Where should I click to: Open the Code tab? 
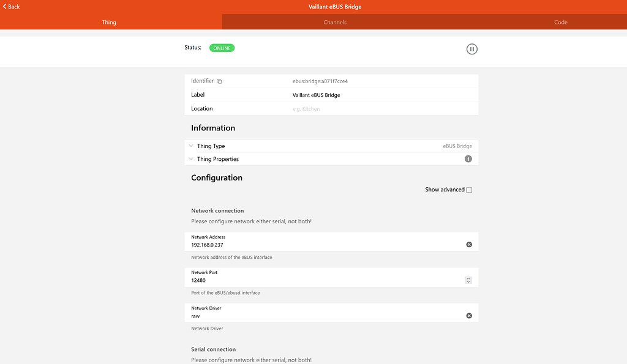(560, 22)
